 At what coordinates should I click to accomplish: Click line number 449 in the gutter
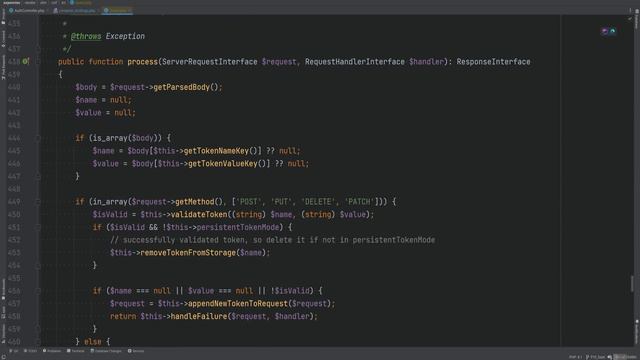[14, 202]
